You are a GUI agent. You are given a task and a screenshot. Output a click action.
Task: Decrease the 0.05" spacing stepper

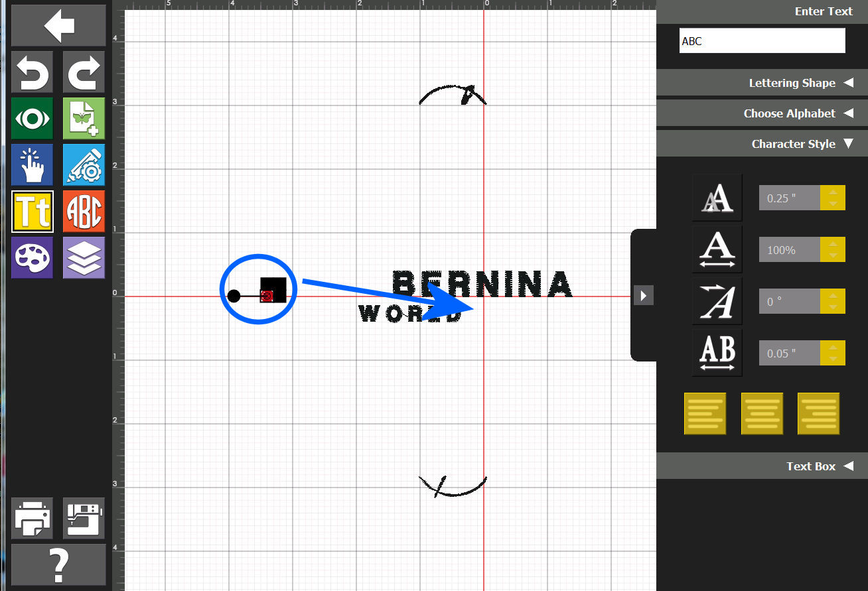[x=833, y=360]
